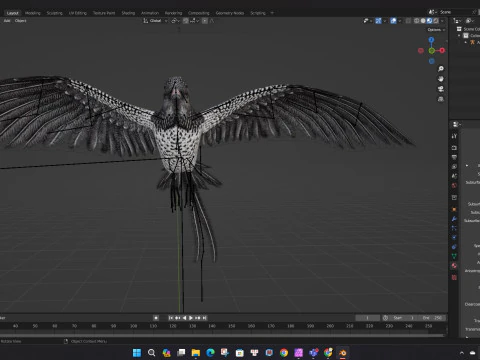Open the Modifiers wrench tab

click(454, 219)
